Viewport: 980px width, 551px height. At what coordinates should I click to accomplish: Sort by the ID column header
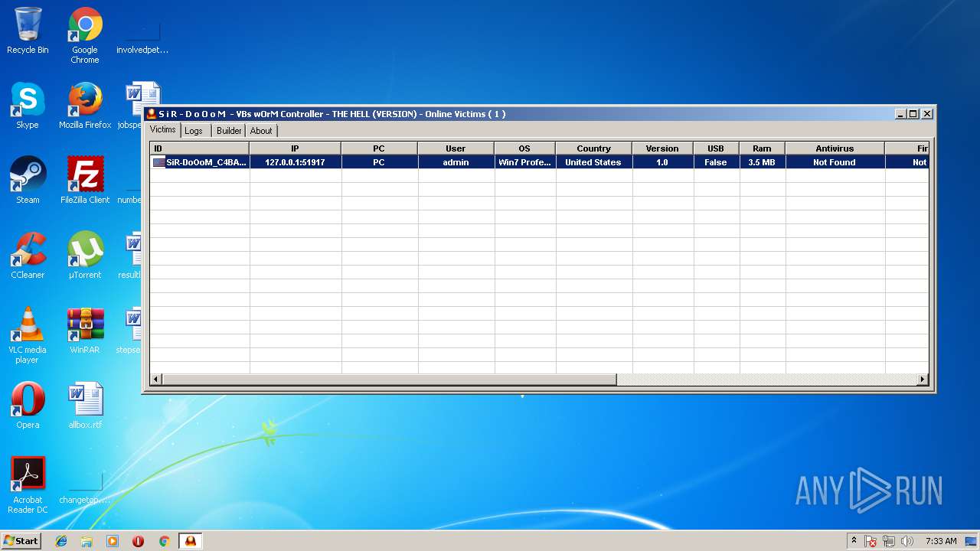pyautogui.click(x=200, y=148)
